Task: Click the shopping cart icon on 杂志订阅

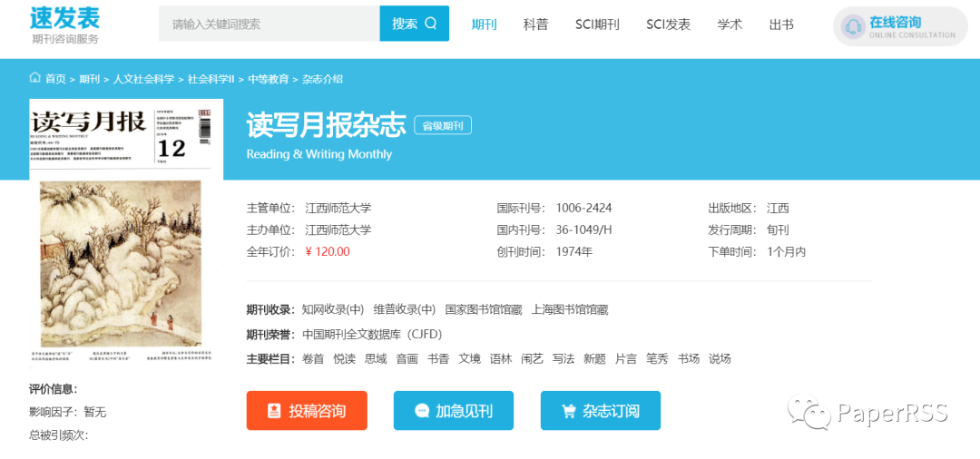Action: pyautogui.click(x=569, y=411)
